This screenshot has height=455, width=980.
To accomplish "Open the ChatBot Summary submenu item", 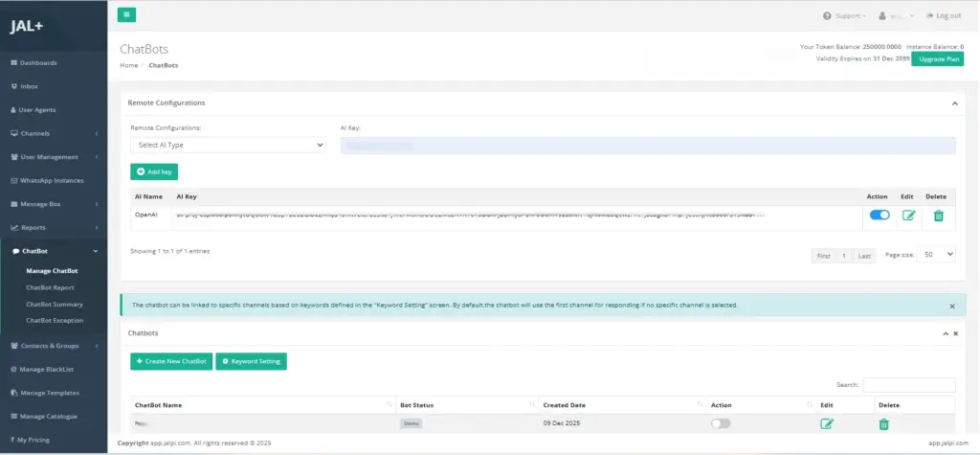I will (x=55, y=305).
